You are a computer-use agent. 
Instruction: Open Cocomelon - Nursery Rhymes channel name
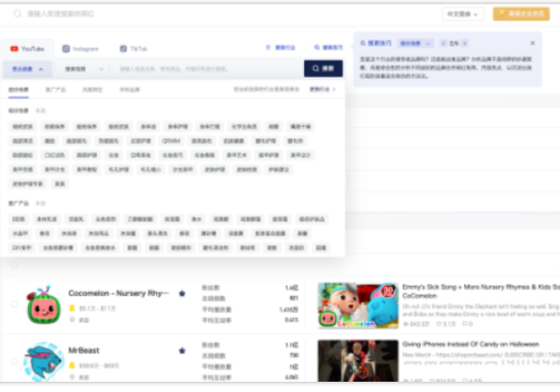[119, 293]
